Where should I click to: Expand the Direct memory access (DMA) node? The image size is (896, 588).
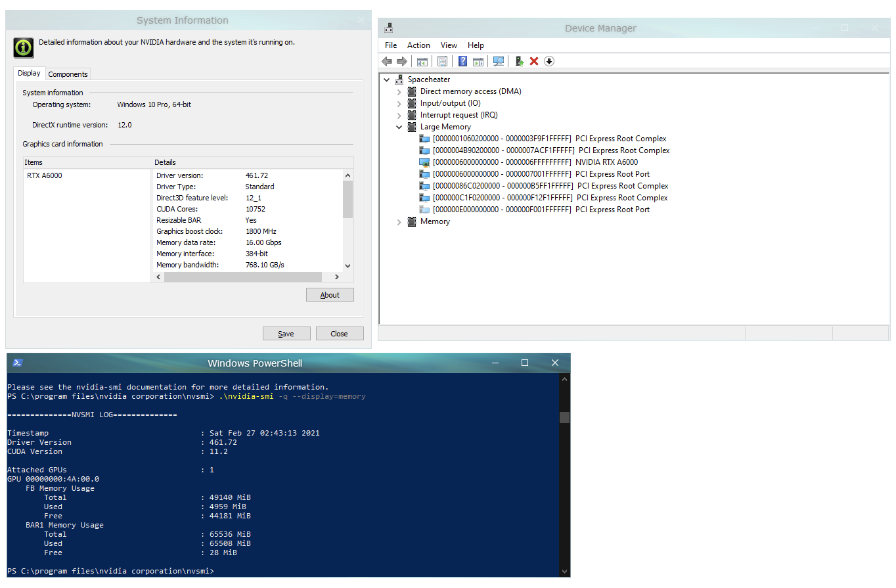click(x=399, y=92)
